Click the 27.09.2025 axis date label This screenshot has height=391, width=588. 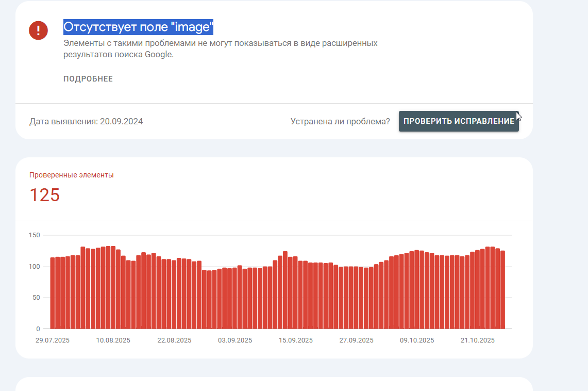[356, 340]
